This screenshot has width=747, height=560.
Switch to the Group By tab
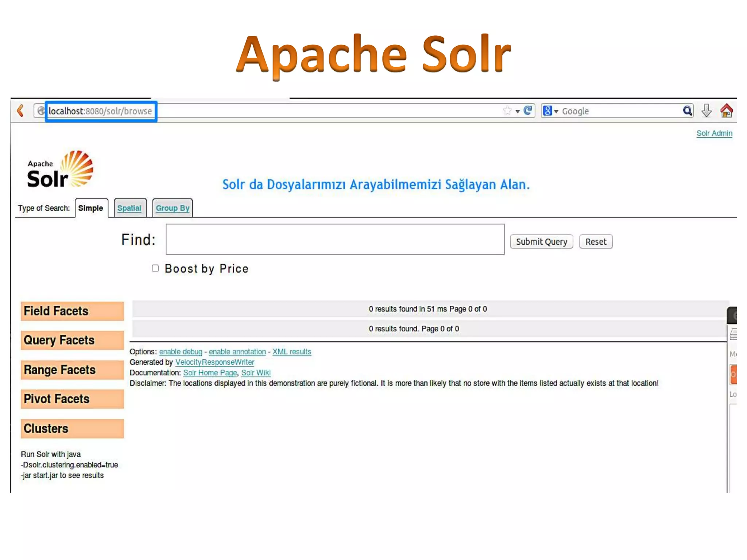173,208
